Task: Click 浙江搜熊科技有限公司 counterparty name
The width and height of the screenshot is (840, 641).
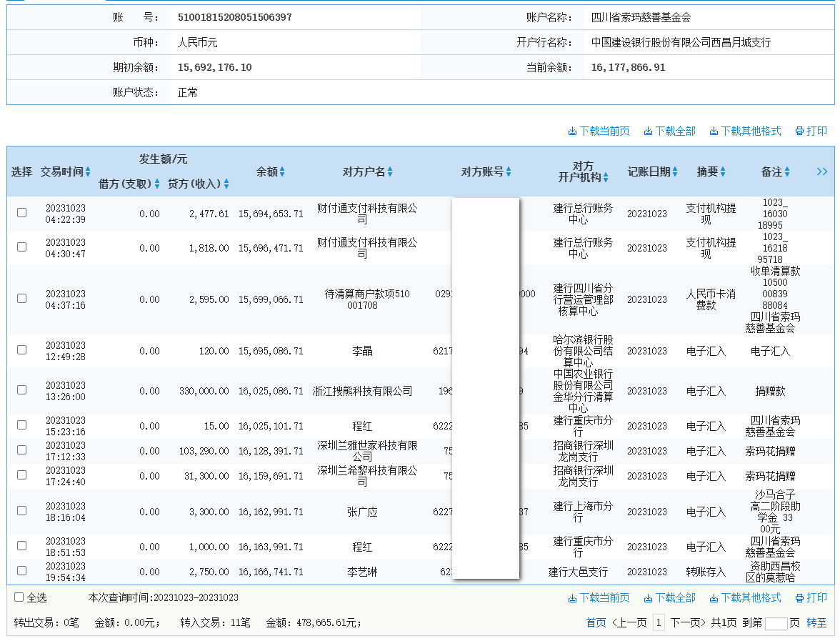Action: pyautogui.click(x=362, y=392)
